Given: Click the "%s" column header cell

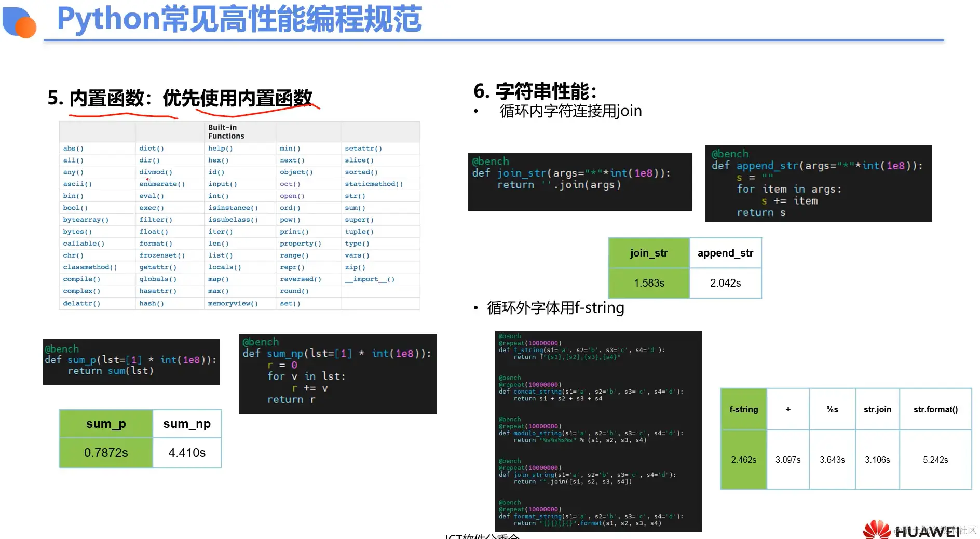Looking at the screenshot, I should [833, 409].
